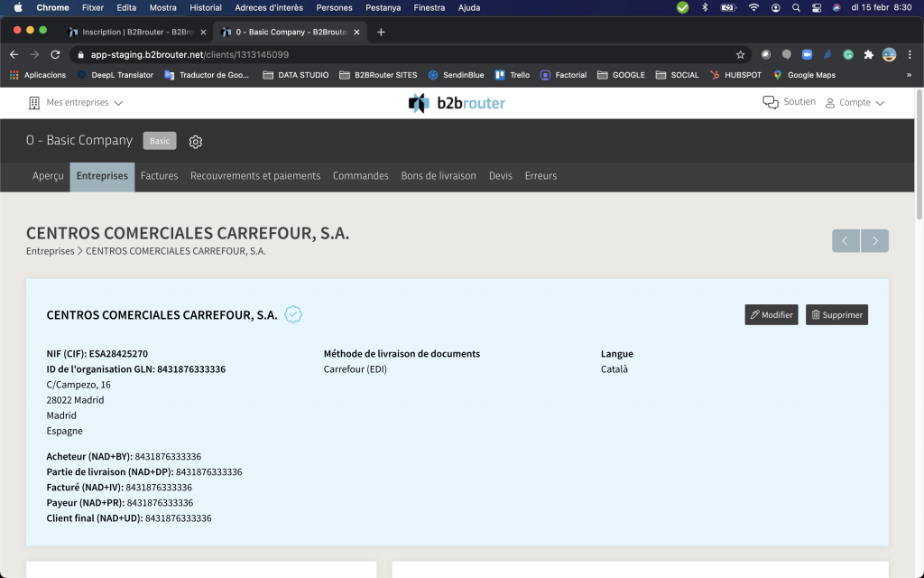The height and width of the screenshot is (578, 924).
Task: Open Chrome extensions puzzle icon
Action: point(869,55)
